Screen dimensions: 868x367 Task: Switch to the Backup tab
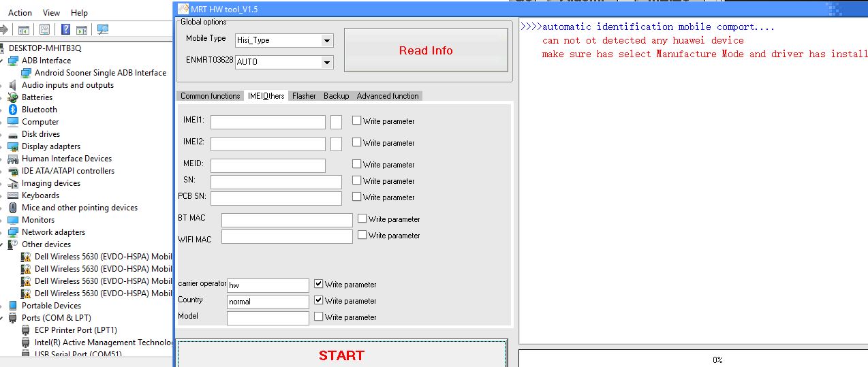click(336, 96)
